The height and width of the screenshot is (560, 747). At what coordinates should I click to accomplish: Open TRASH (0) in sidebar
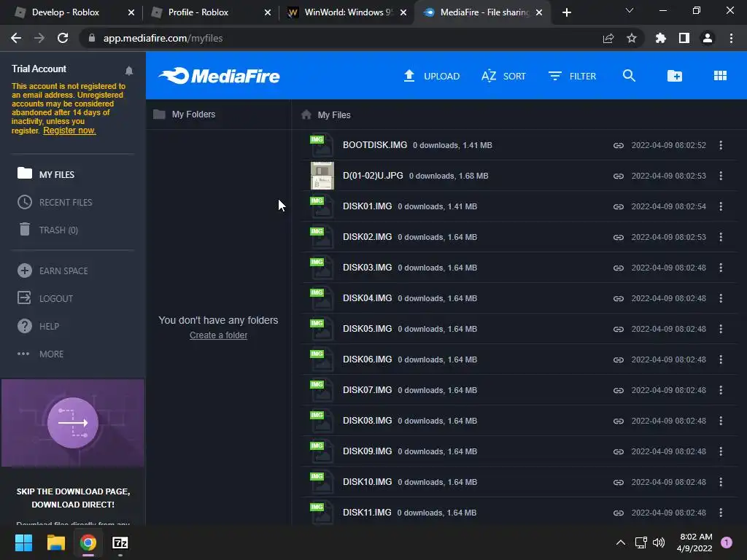coord(47,230)
